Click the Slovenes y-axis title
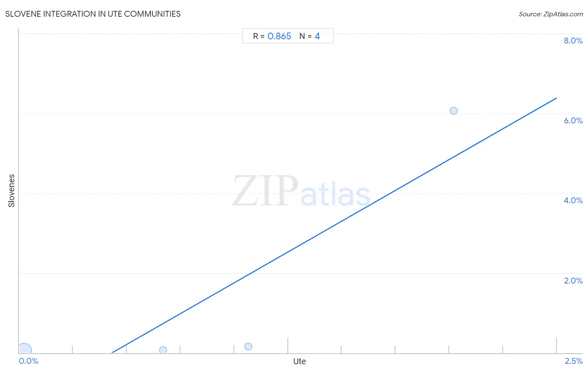Image resolution: width=588 pixels, height=373 pixels. 11,191
